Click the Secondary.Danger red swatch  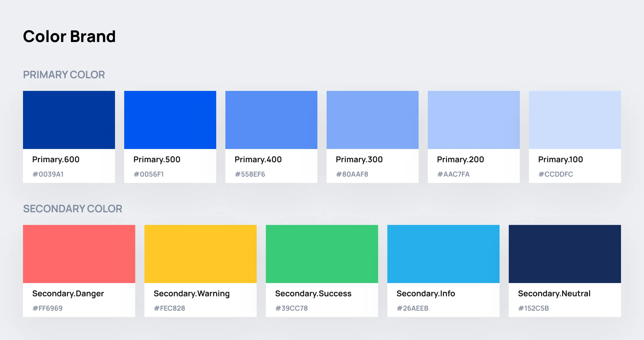click(x=79, y=254)
